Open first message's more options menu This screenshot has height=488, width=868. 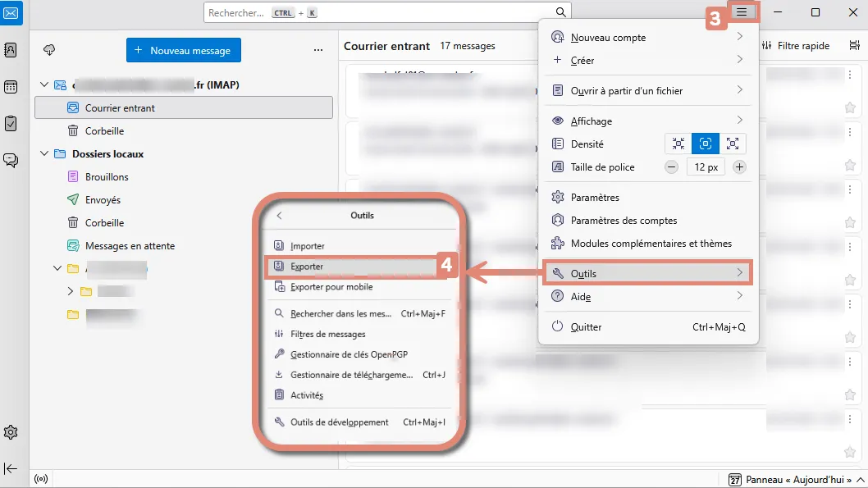point(850,75)
